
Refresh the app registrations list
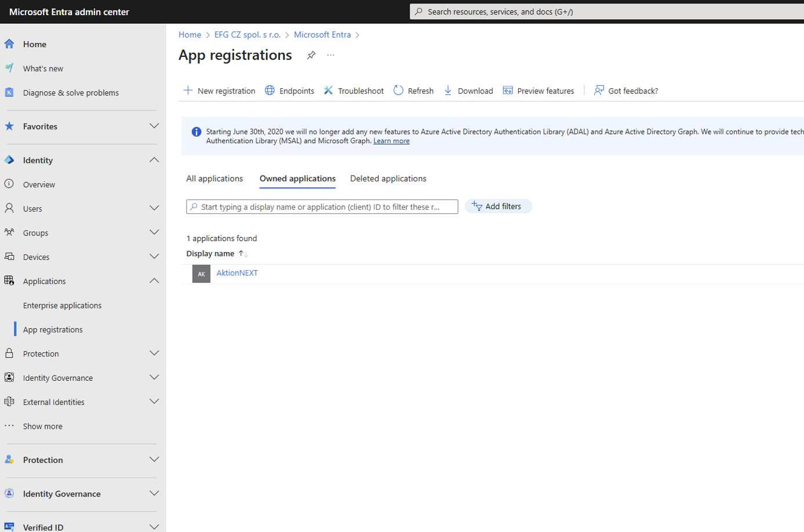(413, 91)
